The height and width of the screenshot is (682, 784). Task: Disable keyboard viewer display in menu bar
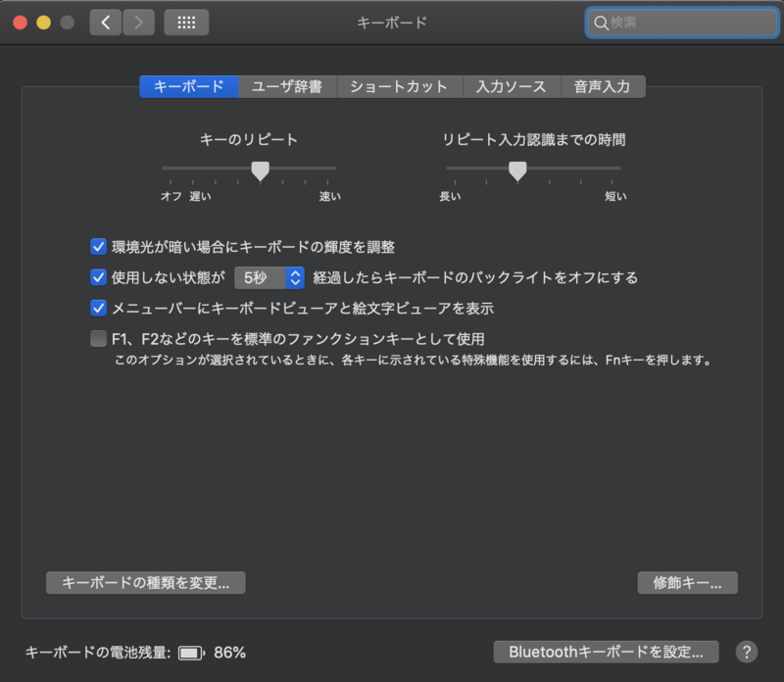pyautogui.click(x=98, y=308)
